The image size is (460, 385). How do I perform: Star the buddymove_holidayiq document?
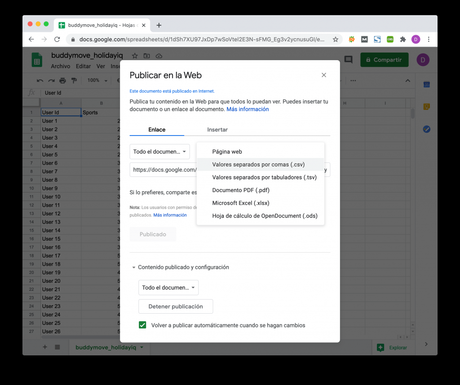(135, 56)
